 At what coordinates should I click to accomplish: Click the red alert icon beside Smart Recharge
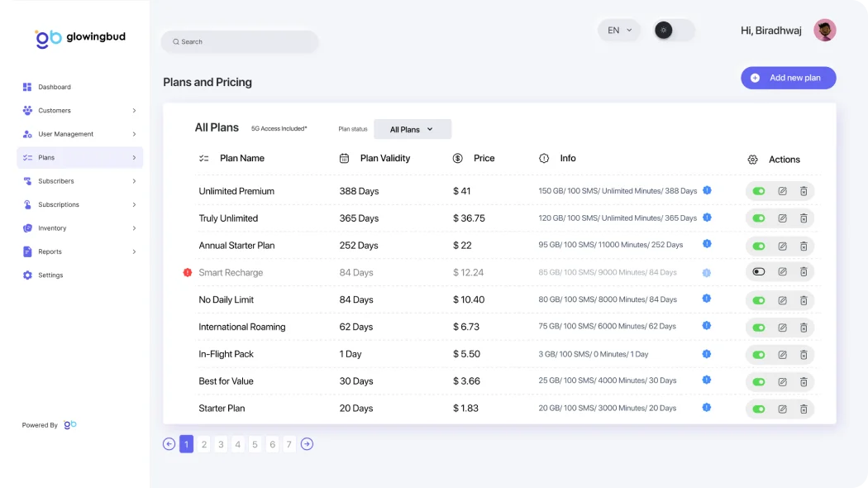coord(188,272)
